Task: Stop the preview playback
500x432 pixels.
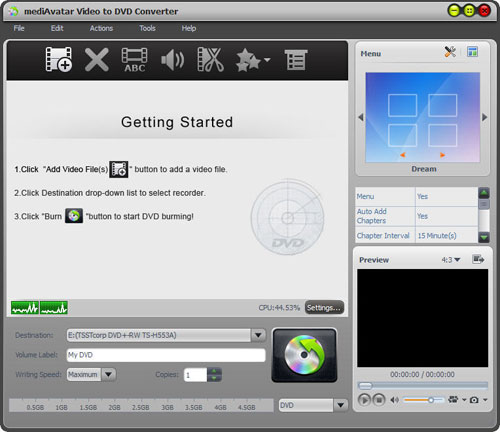Action: point(378,399)
